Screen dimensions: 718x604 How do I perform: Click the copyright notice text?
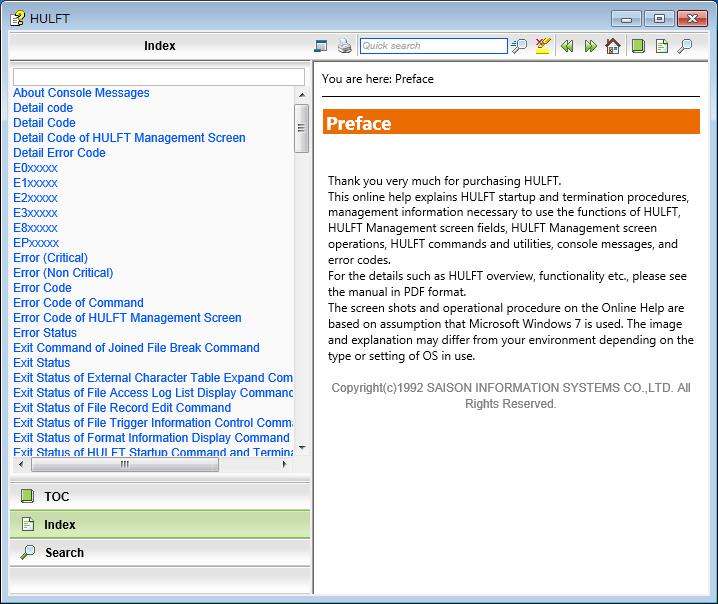tap(511, 396)
